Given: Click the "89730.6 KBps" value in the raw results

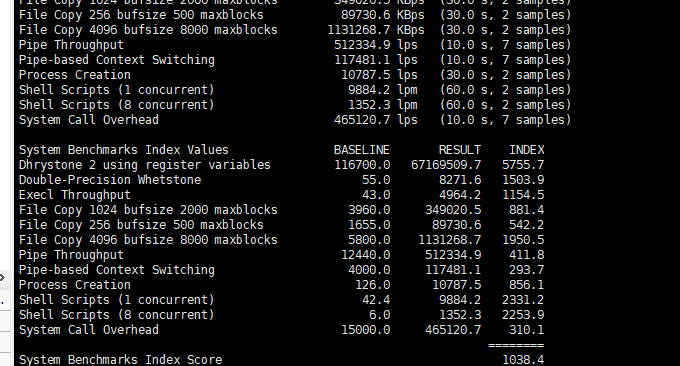Looking at the screenshot, I should [382, 15].
